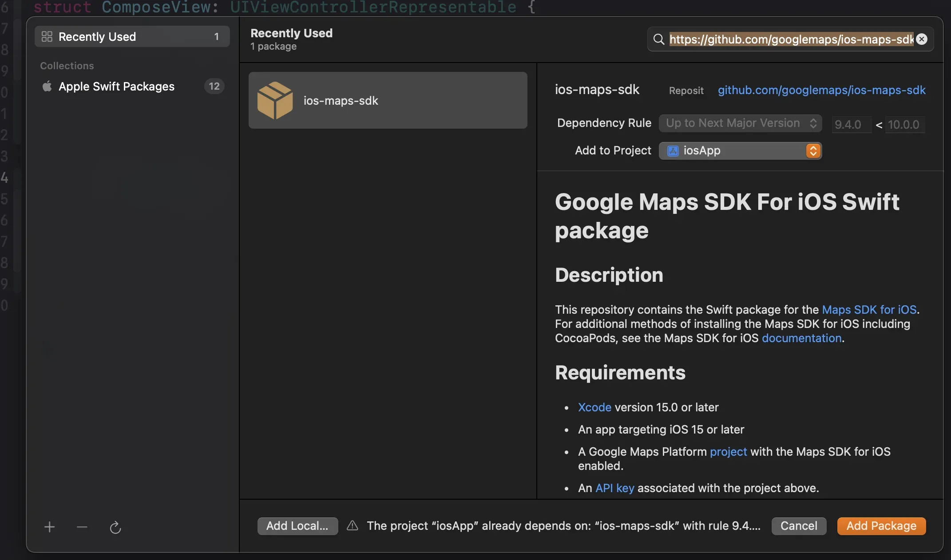951x560 pixels.
Task: Click the 9.4.0 version field
Action: click(850, 125)
